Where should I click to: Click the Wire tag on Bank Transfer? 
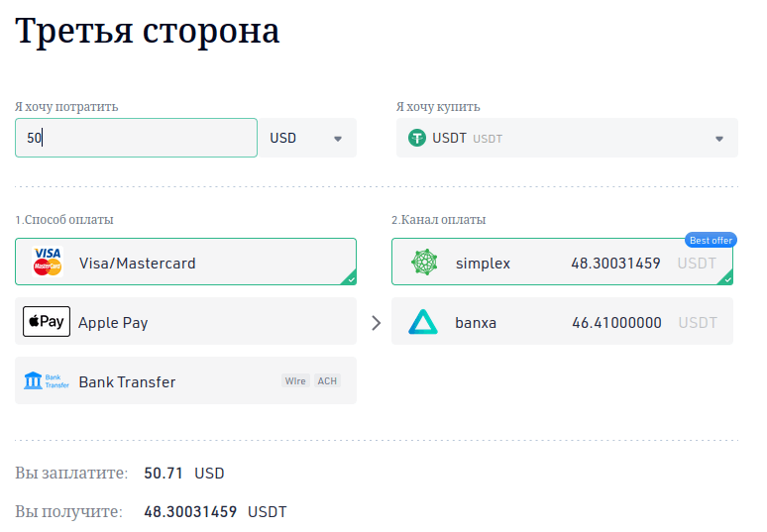tap(295, 381)
